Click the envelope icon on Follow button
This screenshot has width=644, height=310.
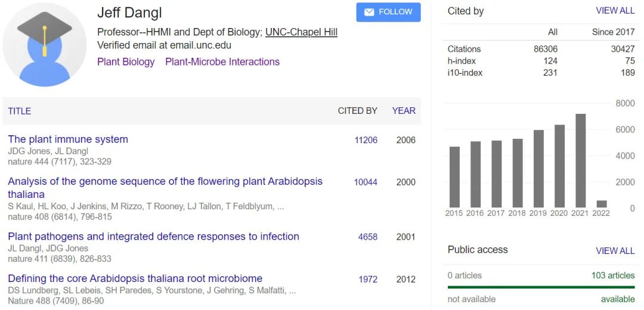pyautogui.click(x=369, y=12)
